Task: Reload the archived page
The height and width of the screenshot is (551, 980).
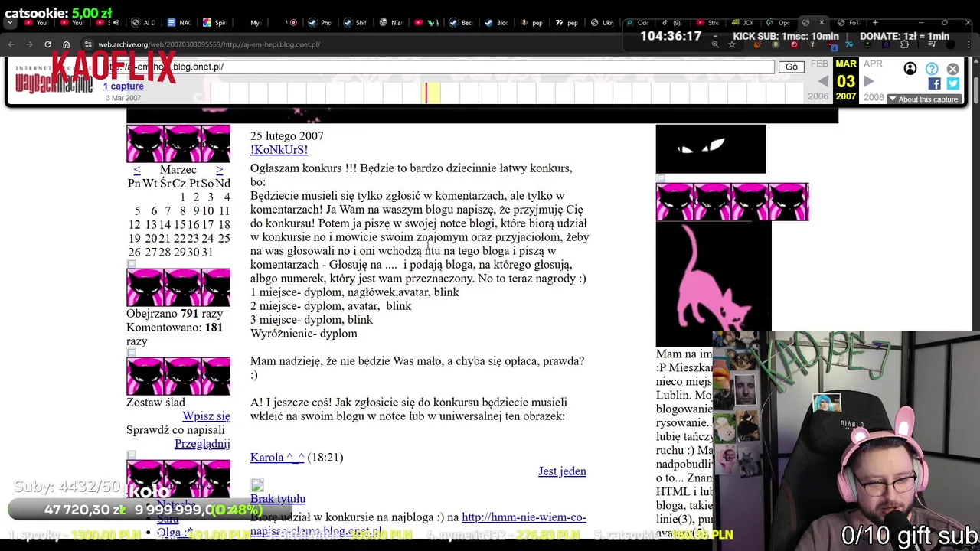Action: pyautogui.click(x=47, y=44)
